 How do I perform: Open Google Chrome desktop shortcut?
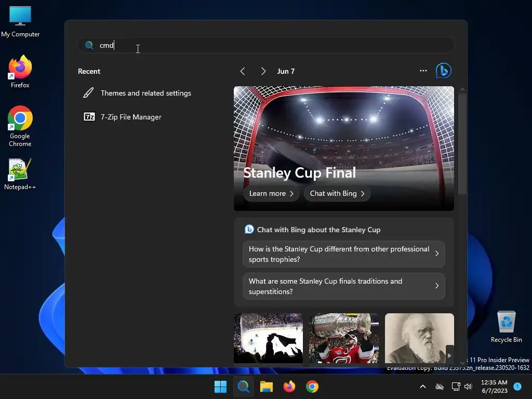pos(20,126)
